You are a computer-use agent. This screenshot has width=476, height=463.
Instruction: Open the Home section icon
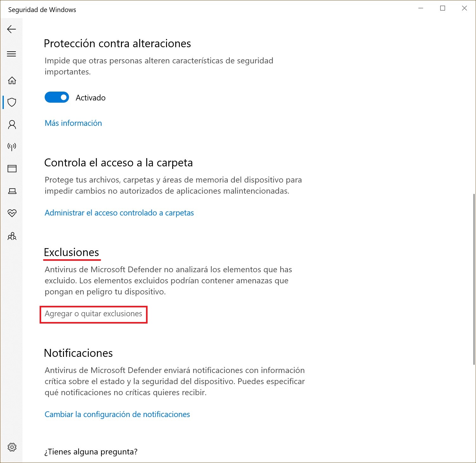coord(12,80)
